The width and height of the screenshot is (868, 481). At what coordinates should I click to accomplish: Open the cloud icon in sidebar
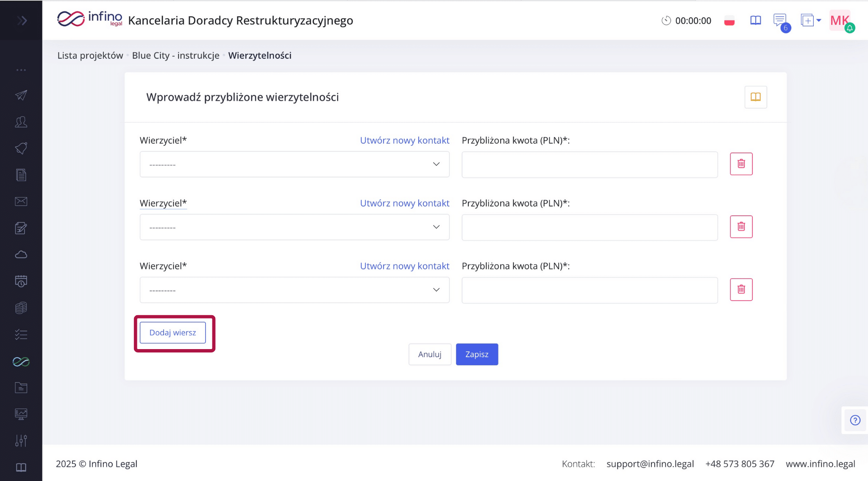tap(21, 254)
